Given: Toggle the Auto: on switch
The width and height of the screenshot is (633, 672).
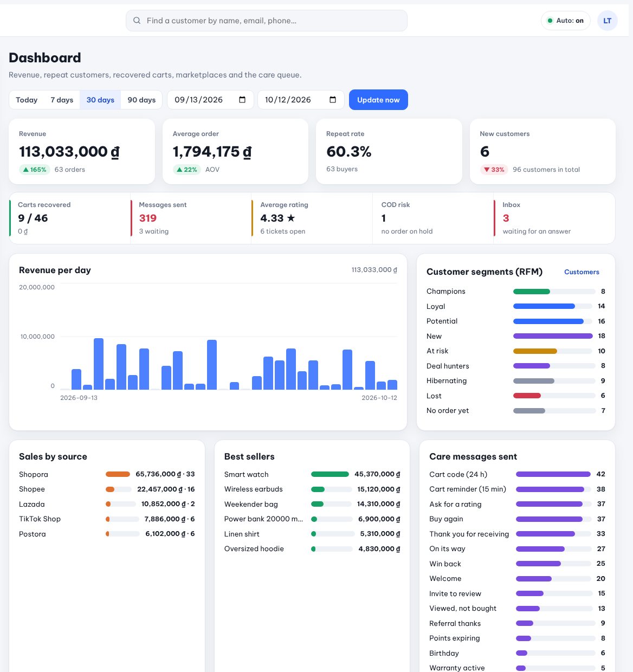Looking at the screenshot, I should point(566,21).
